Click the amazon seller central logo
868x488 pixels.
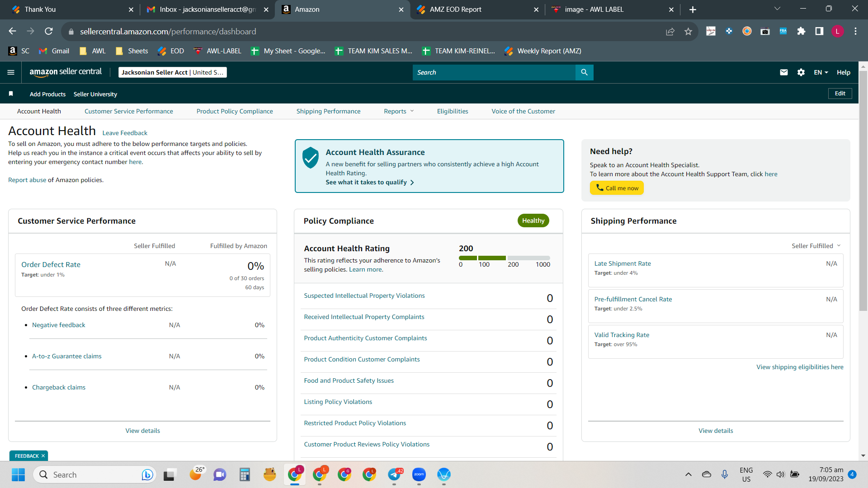tap(66, 72)
